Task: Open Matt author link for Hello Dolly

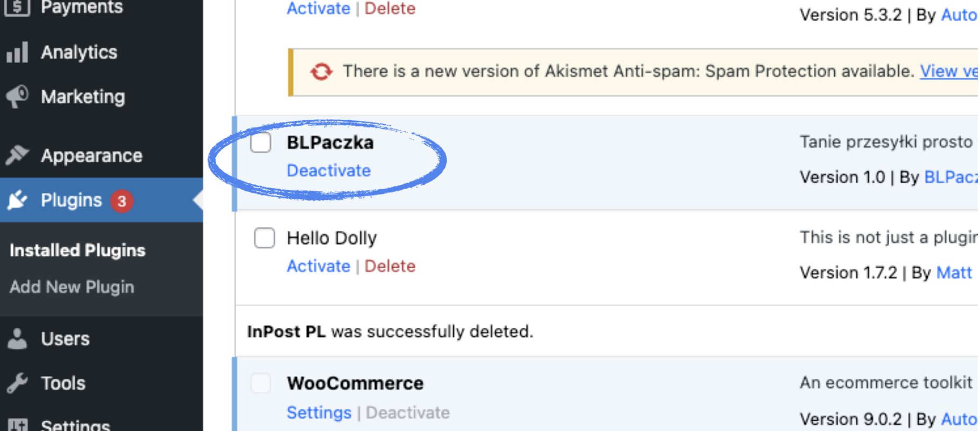Action: click(x=954, y=272)
